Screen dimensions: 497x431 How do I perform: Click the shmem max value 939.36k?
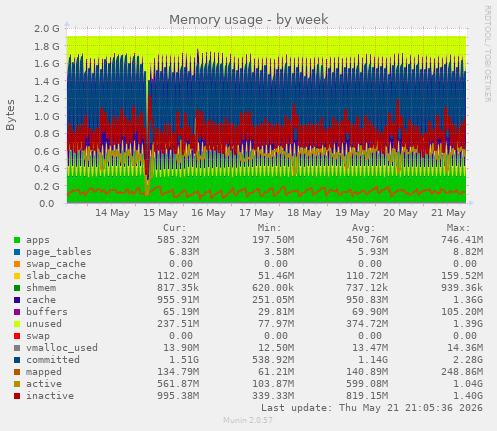coord(462,288)
